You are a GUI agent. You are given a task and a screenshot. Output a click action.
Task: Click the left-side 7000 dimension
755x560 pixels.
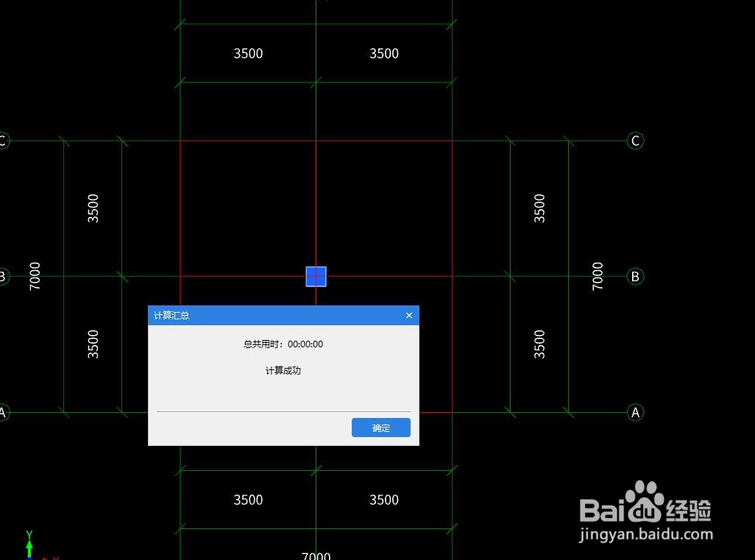[x=35, y=277]
